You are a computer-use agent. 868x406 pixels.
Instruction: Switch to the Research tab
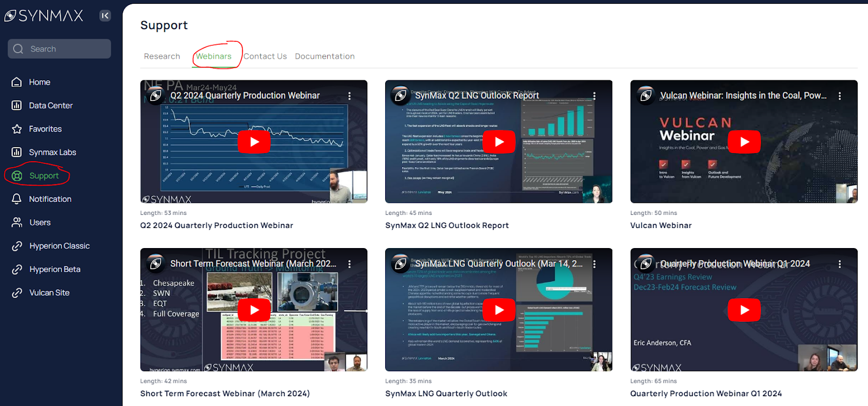pos(162,56)
